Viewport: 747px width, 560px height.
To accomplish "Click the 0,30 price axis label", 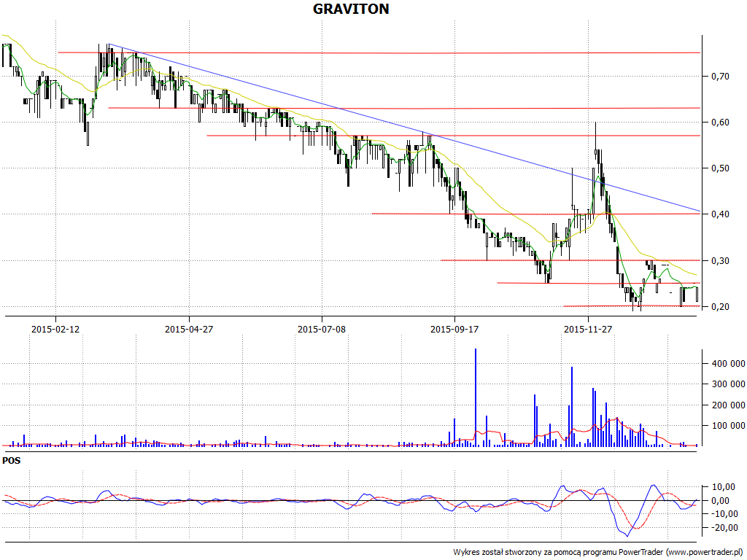I will tap(720, 260).
